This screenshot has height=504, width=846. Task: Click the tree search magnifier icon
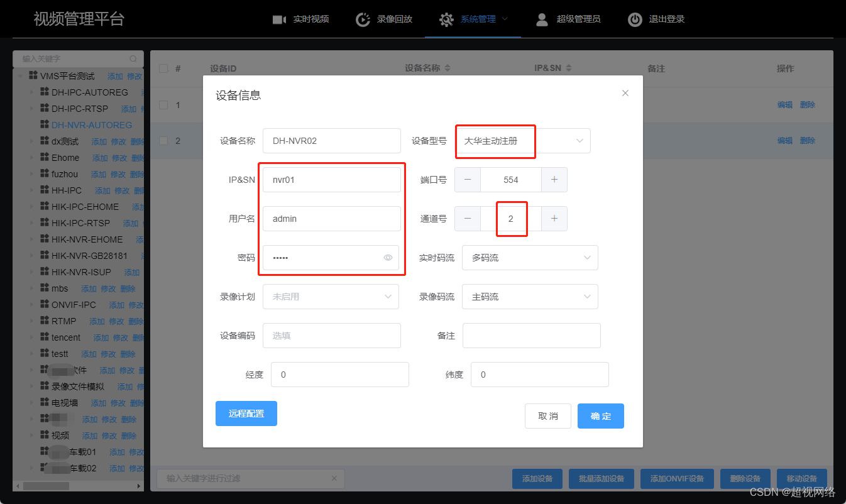tap(133, 58)
